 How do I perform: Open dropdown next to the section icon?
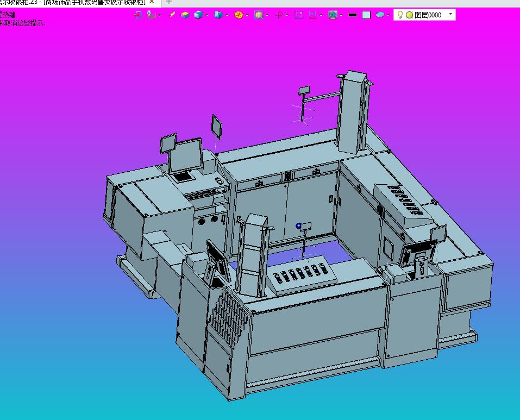[x=321, y=15]
